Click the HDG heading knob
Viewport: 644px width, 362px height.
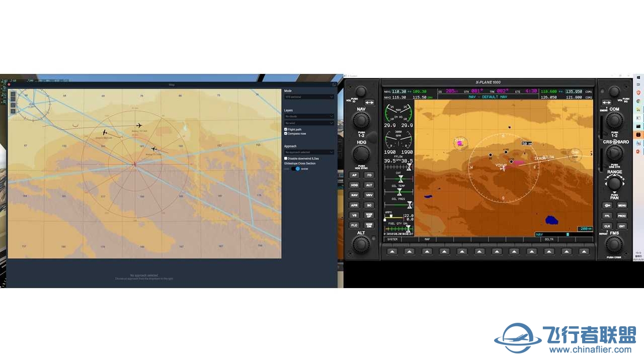[x=361, y=154]
